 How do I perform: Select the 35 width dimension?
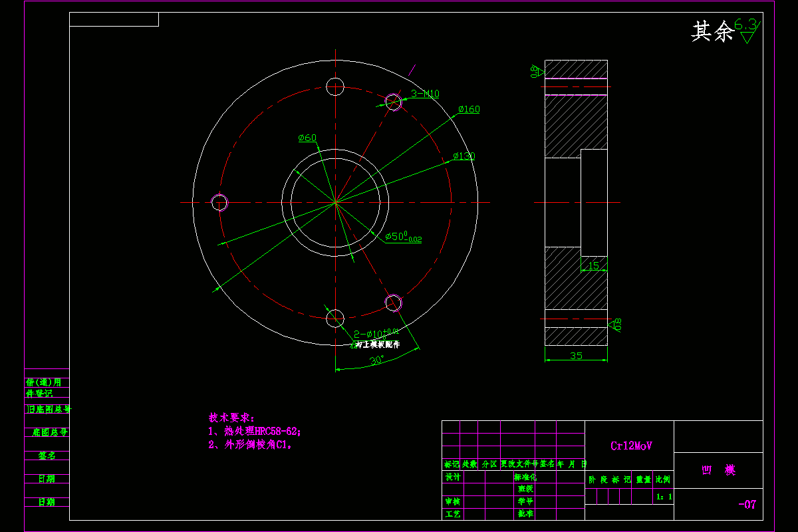point(576,356)
